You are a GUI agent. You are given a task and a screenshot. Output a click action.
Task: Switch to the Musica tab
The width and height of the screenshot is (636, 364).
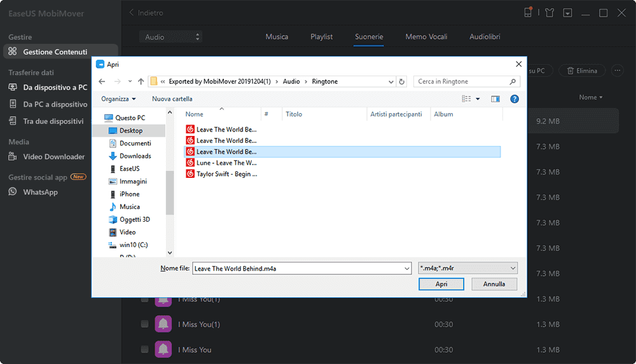pos(277,36)
